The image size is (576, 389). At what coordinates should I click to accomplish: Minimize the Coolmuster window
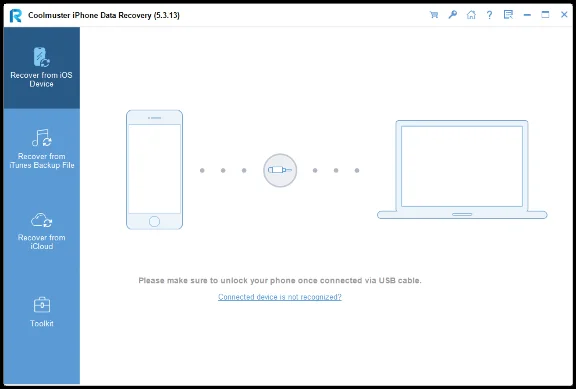[x=527, y=15]
